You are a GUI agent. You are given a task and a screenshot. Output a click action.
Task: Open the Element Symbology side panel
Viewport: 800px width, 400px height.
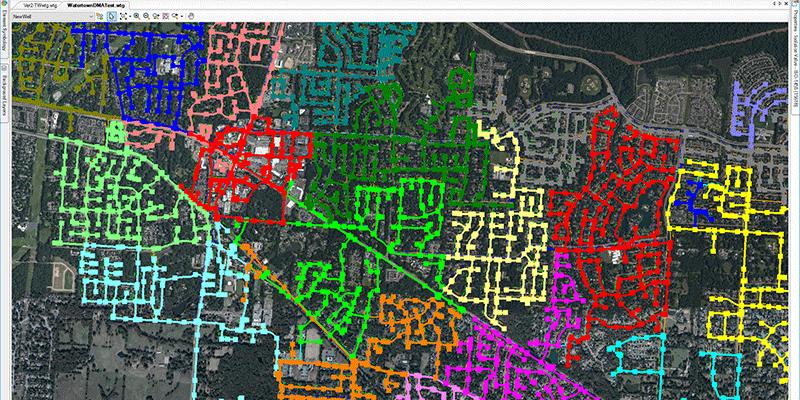pos(5,45)
